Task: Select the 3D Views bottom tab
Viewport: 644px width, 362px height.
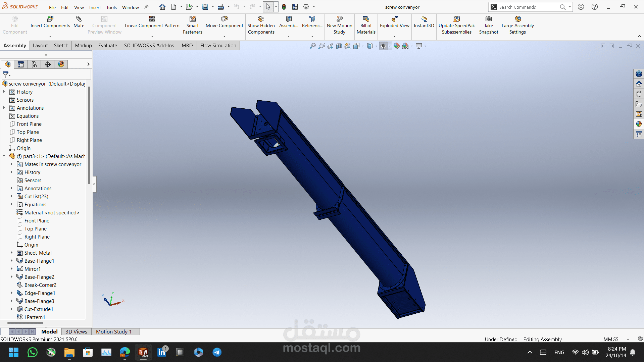Action: click(76, 331)
